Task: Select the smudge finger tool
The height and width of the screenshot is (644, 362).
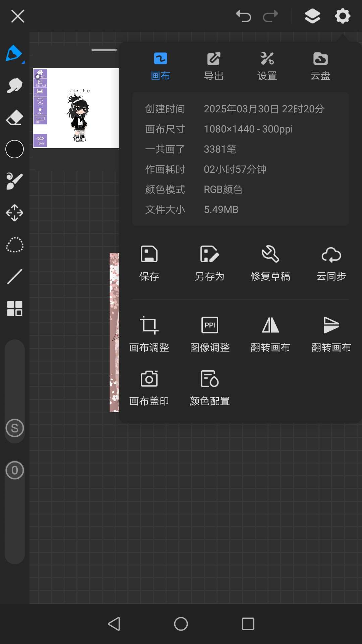Action: click(14, 86)
